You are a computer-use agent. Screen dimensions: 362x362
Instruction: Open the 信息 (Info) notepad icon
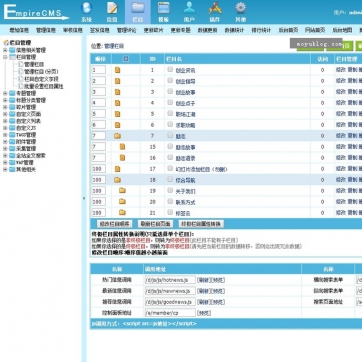pyautogui.click(x=112, y=8)
